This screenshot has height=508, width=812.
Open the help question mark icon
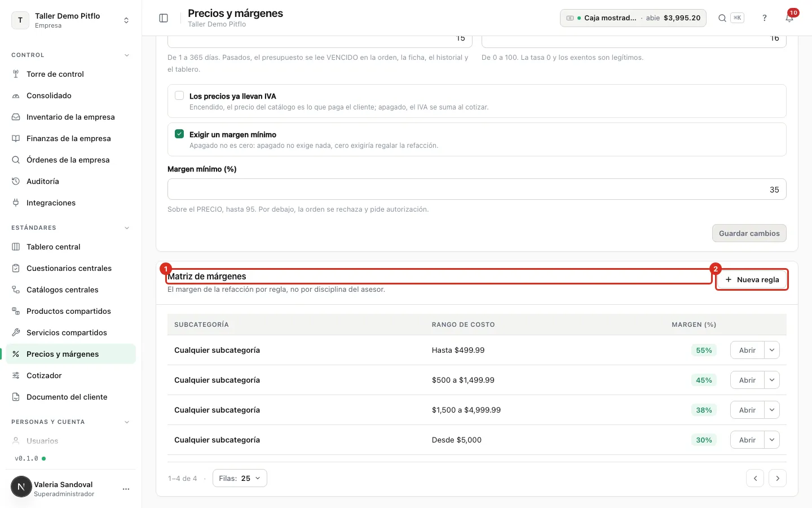point(765,18)
